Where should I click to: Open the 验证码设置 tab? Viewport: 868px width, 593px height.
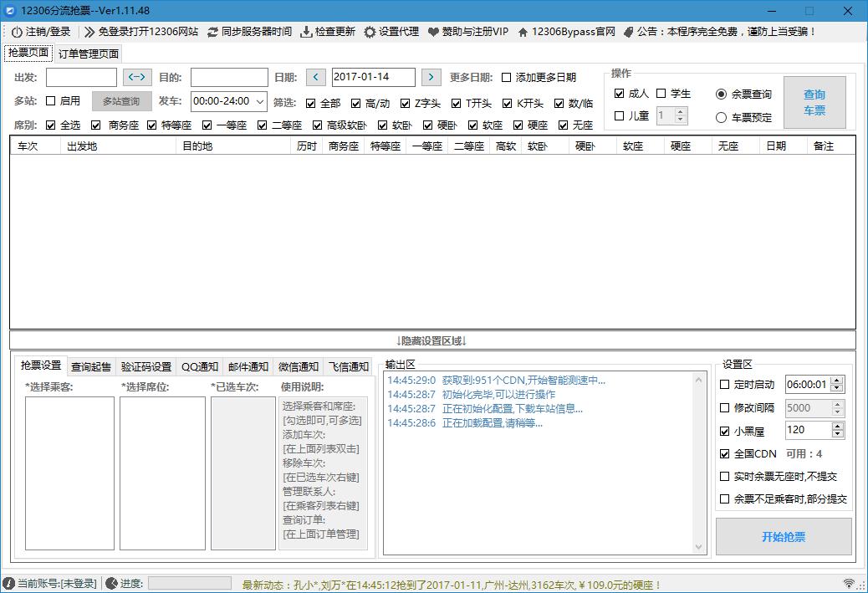146,366
